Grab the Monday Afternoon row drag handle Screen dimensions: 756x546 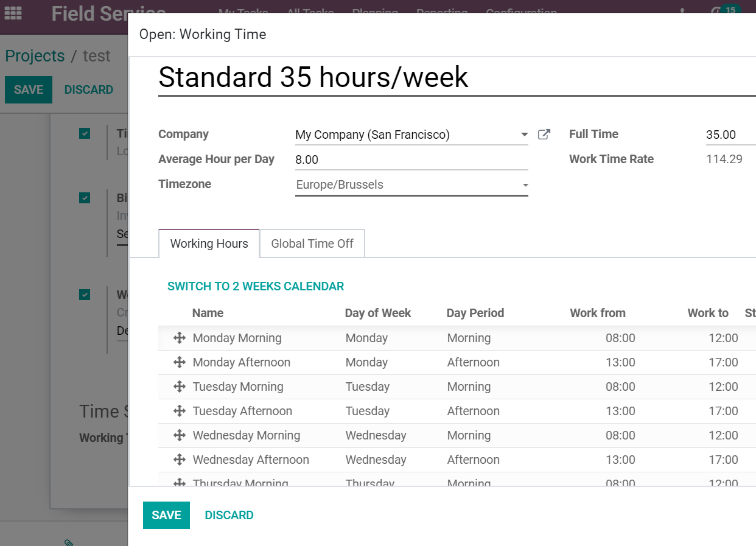179,362
